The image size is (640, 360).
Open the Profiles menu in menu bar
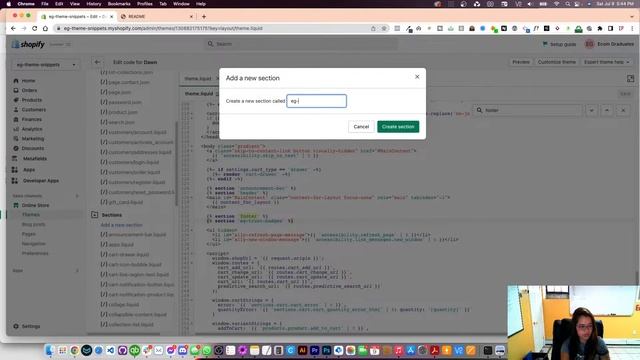pyautogui.click(x=144, y=4)
